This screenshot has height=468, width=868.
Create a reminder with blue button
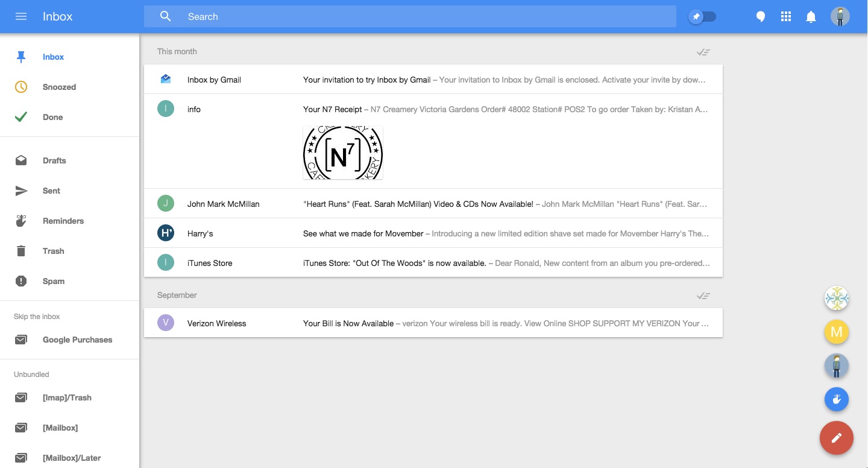pos(836,399)
